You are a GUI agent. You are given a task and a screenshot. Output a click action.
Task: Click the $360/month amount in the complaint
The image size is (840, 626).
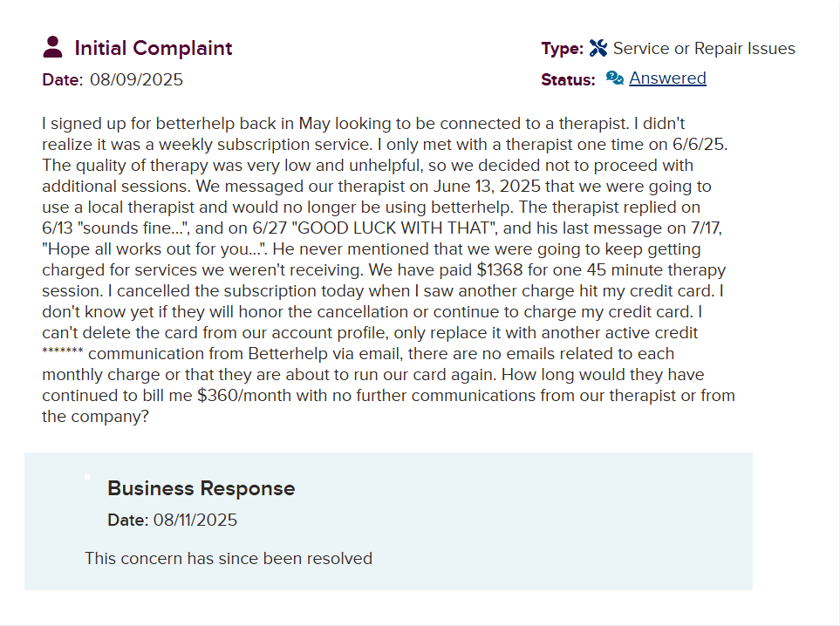[249, 396]
